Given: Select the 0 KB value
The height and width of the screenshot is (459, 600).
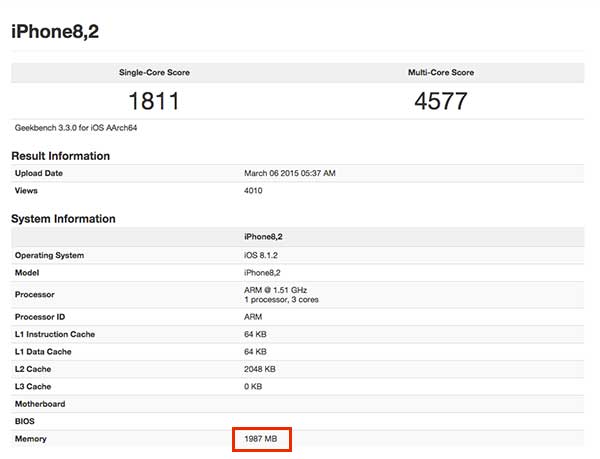Looking at the screenshot, I should point(253,386).
